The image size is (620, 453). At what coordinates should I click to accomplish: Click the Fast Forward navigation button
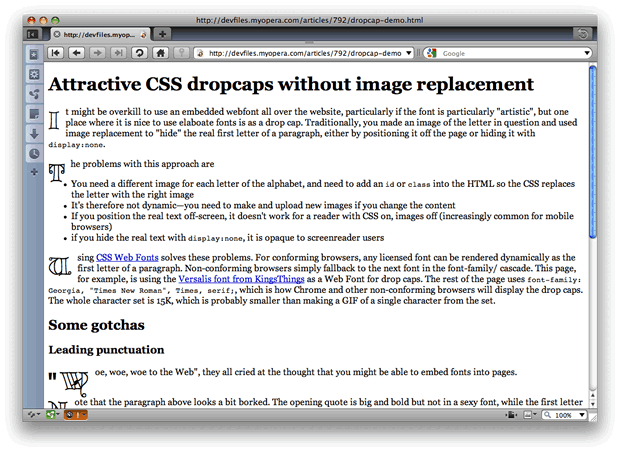[119, 53]
